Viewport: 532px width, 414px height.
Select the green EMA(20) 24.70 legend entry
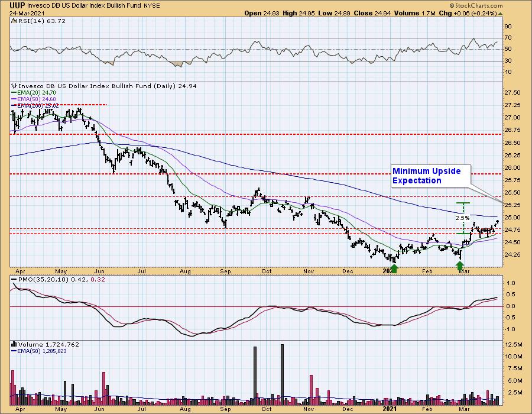click(37, 92)
